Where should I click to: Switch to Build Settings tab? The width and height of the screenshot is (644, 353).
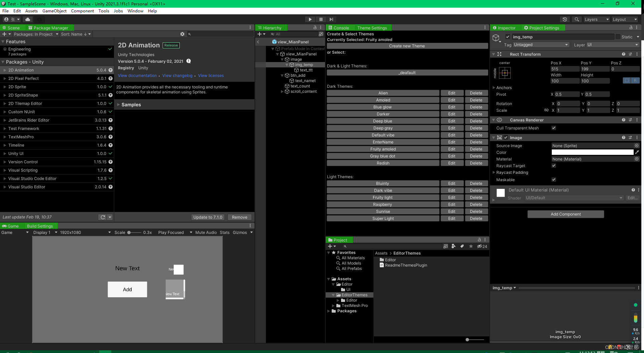(40, 226)
